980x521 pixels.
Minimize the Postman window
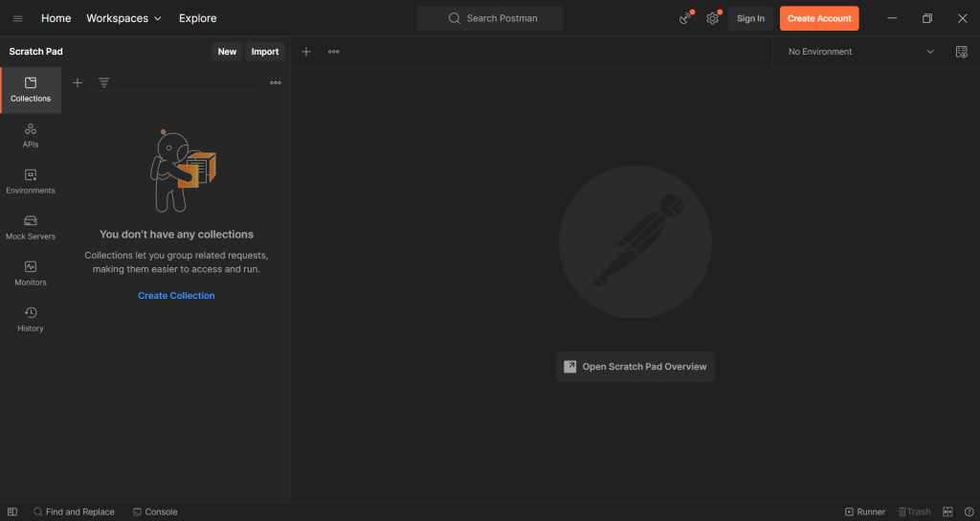point(892,18)
